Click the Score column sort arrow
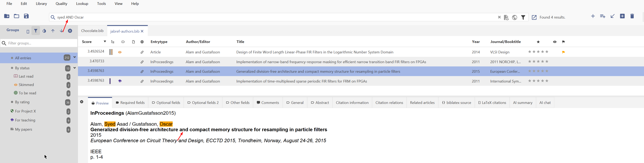Viewport: 644px width, 163px height. [105, 42]
